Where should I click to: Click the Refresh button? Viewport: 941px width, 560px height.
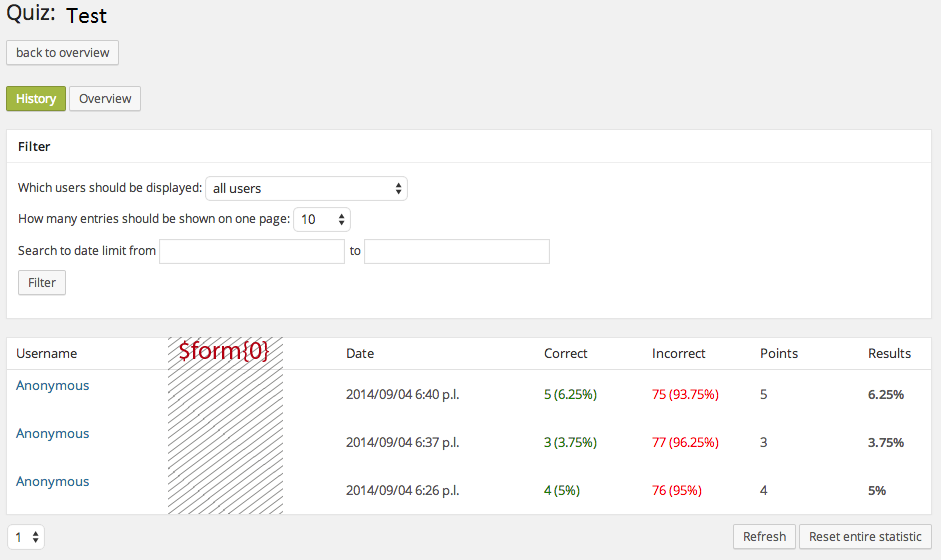(764, 537)
